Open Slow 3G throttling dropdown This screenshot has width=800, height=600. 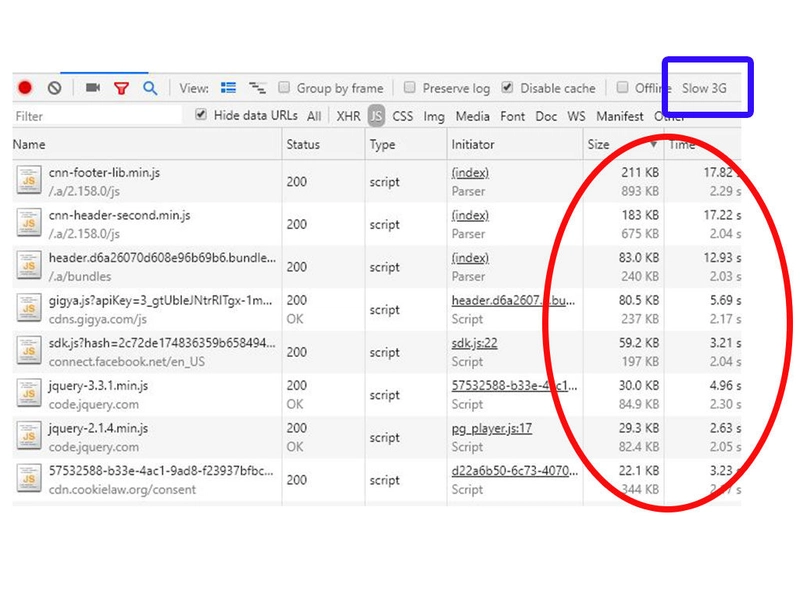pos(705,88)
